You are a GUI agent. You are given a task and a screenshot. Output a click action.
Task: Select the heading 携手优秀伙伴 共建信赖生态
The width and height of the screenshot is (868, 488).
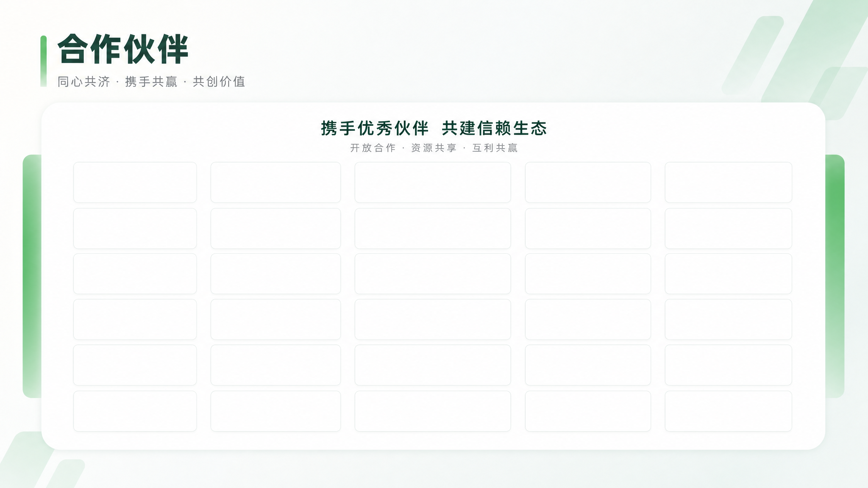pyautogui.click(x=434, y=128)
